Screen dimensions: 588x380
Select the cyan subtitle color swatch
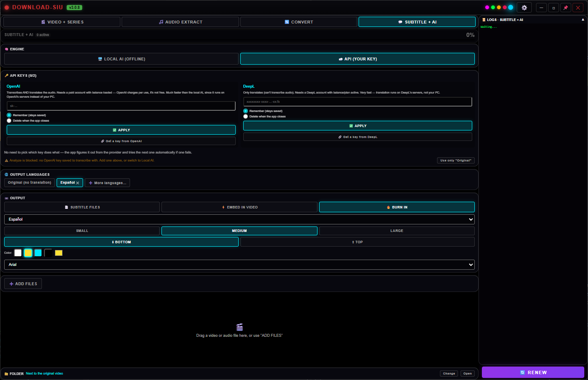pyautogui.click(x=38, y=253)
